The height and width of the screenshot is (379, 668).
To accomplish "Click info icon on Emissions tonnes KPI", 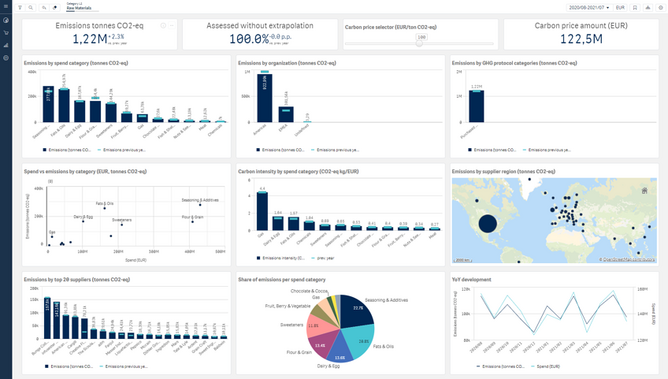I will (x=163, y=26).
